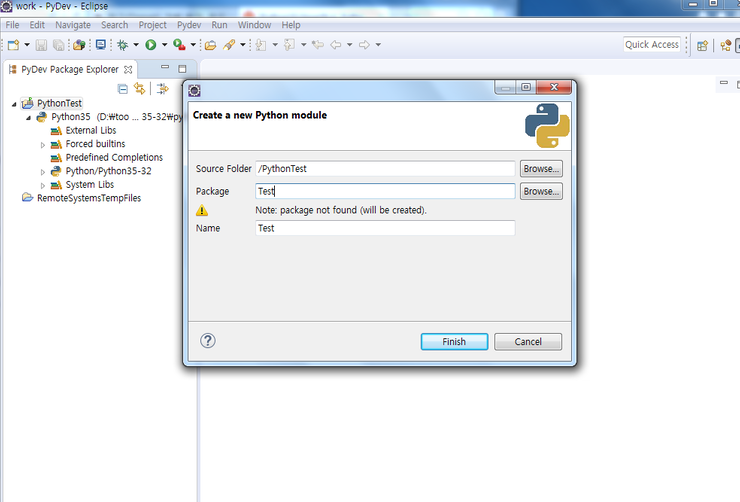The width and height of the screenshot is (740, 502).
Task: Open the Search flashlight dropdown arrow
Action: pyautogui.click(x=243, y=45)
